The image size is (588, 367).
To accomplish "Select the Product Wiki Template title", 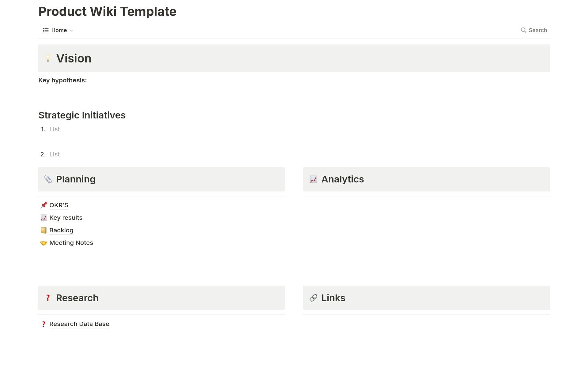I will click(x=107, y=11).
